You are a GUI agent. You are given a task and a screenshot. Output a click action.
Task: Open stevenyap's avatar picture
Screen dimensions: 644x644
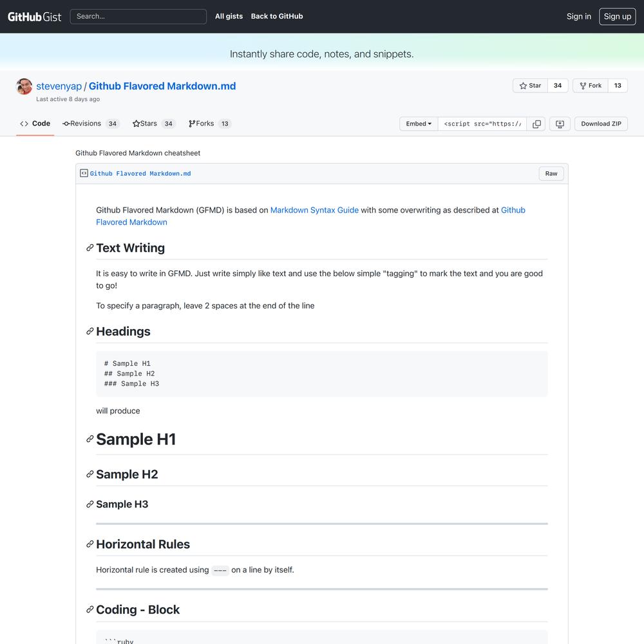point(24,86)
